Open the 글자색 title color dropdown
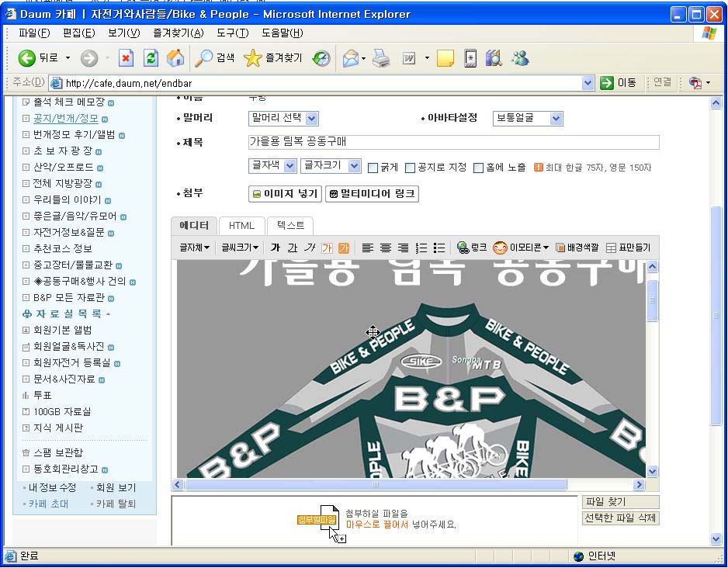The height and width of the screenshot is (568, 728). 272,166
